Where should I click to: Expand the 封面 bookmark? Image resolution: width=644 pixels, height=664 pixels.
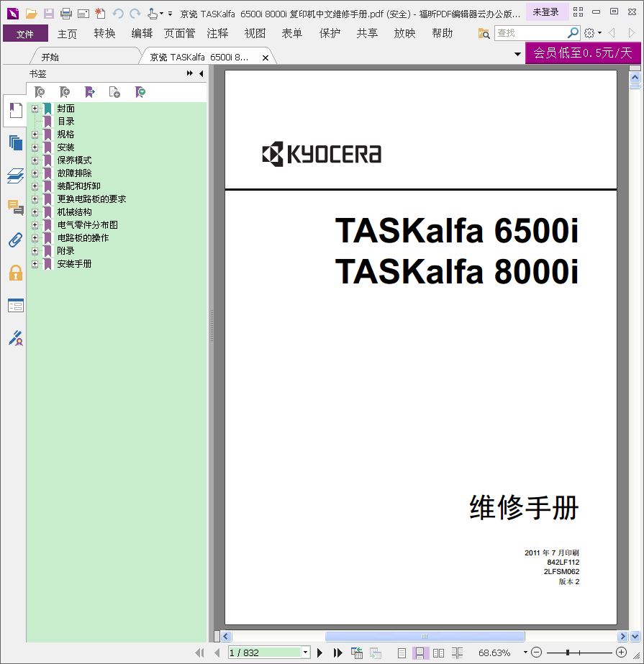[35, 109]
